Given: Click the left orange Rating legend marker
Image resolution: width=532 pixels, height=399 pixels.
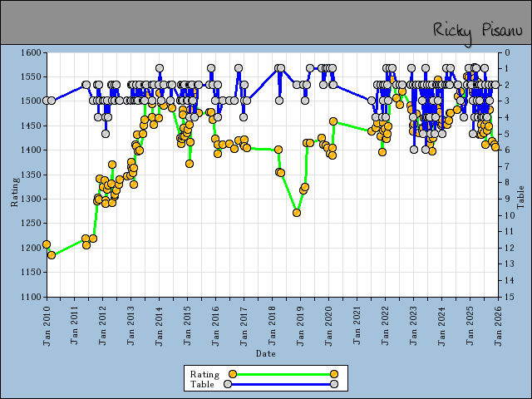Looking at the screenshot, I should click(233, 374).
